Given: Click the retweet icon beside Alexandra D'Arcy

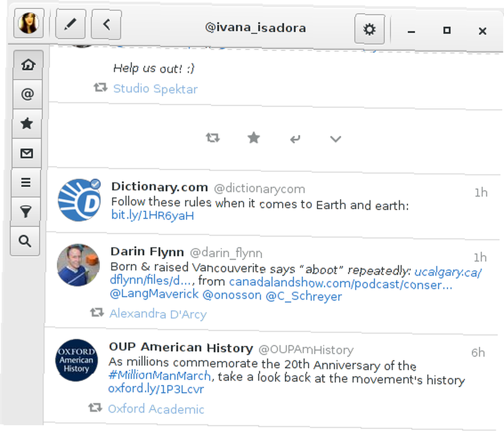Looking at the screenshot, I should click(x=97, y=313).
